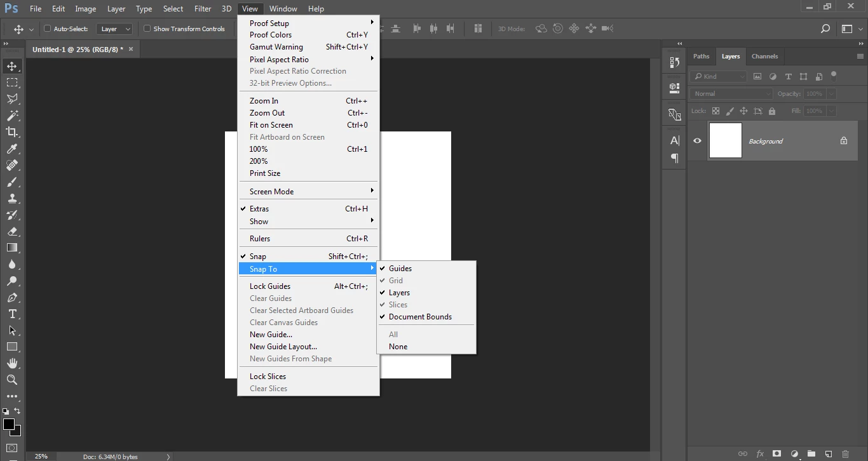The image size is (868, 461).
Task: Select the Magic Wand tool
Action: (12, 116)
